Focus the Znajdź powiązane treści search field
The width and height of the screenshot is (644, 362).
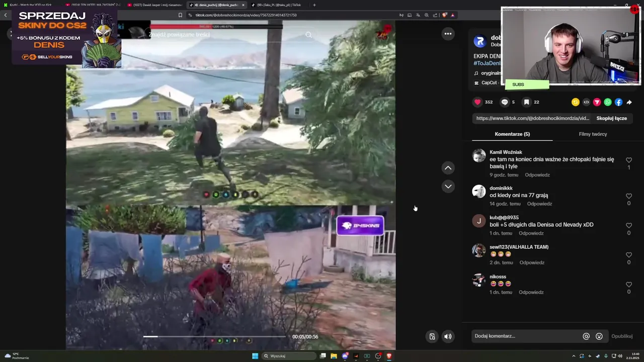tap(224, 35)
